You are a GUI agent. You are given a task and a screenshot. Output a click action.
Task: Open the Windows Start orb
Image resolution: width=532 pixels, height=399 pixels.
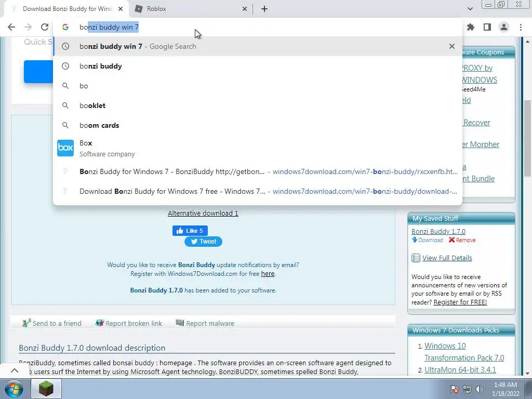click(x=14, y=389)
